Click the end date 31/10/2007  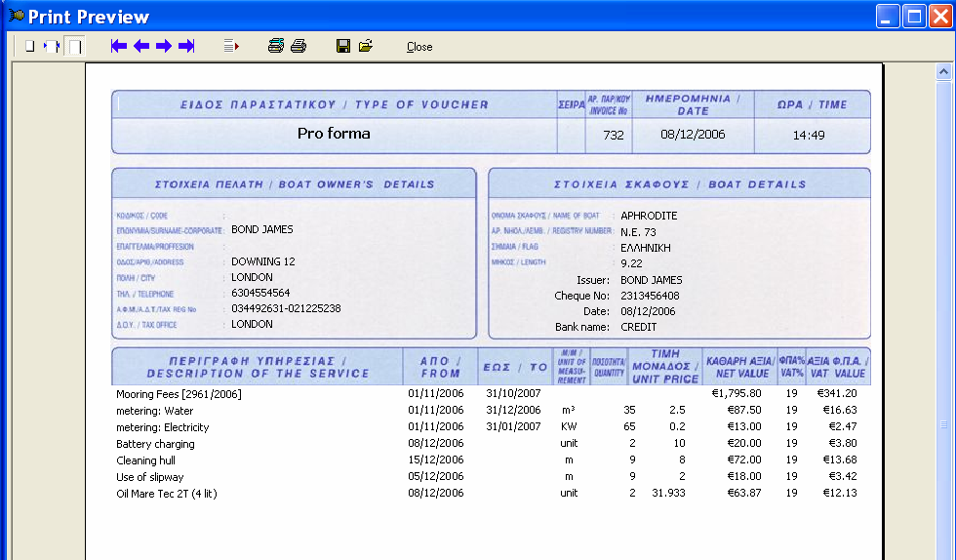pos(513,393)
